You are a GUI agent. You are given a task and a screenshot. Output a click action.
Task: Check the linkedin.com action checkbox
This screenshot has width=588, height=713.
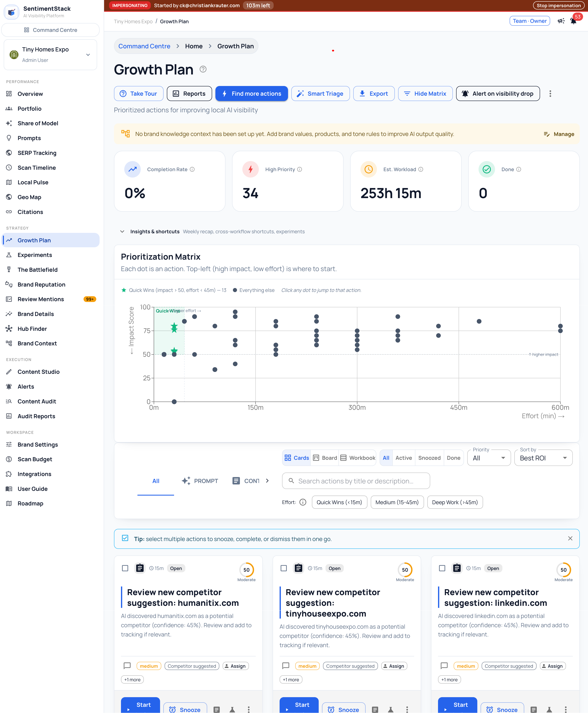pos(442,568)
